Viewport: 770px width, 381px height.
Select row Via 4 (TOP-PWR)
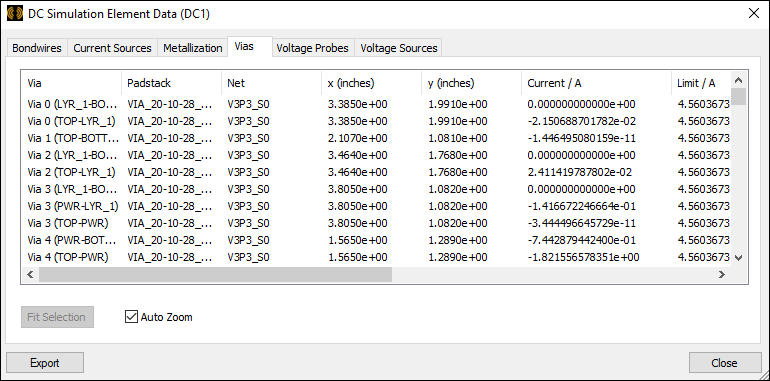pyautogui.click(x=376, y=257)
